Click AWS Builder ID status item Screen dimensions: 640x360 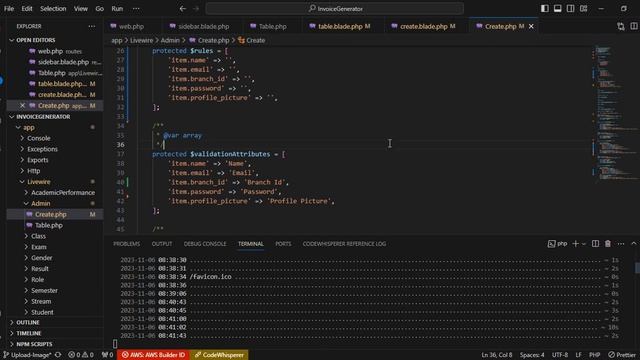tap(153, 355)
